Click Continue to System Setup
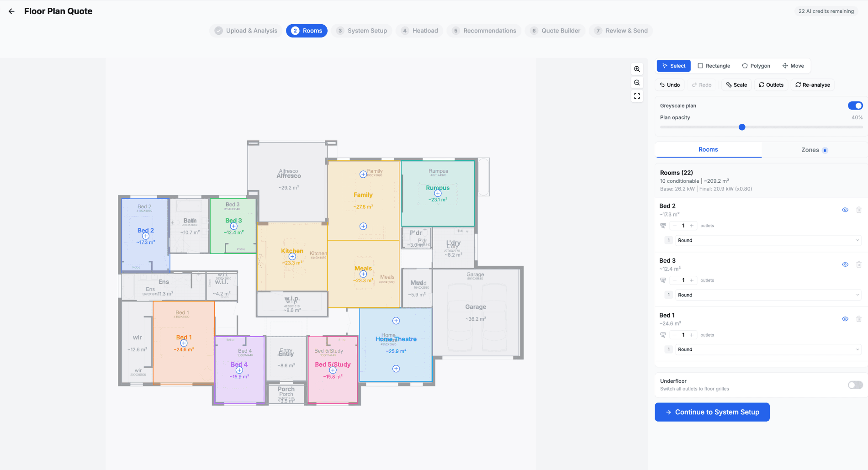The width and height of the screenshot is (868, 470). click(712, 412)
